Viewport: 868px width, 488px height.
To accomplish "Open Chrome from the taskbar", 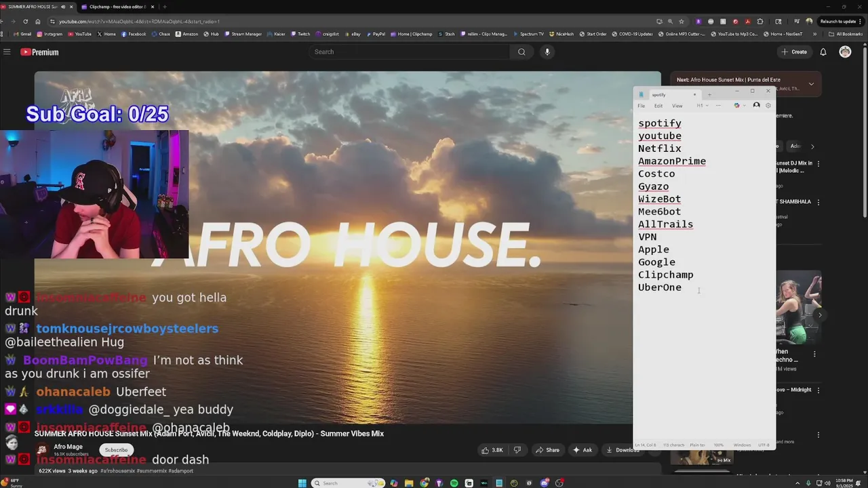I will [424, 483].
